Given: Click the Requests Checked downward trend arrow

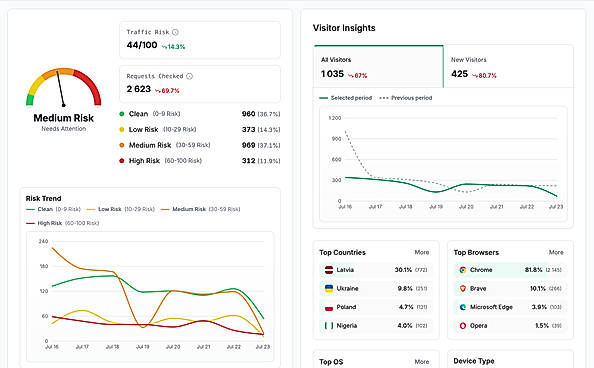Looking at the screenshot, I should [x=158, y=91].
